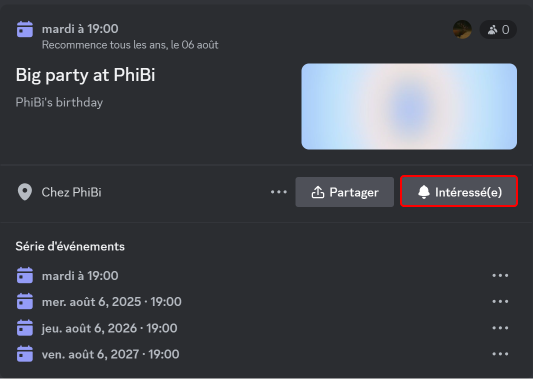
Task: Click calendar icon for jeu. août 6, 2026
Action: (x=25, y=328)
